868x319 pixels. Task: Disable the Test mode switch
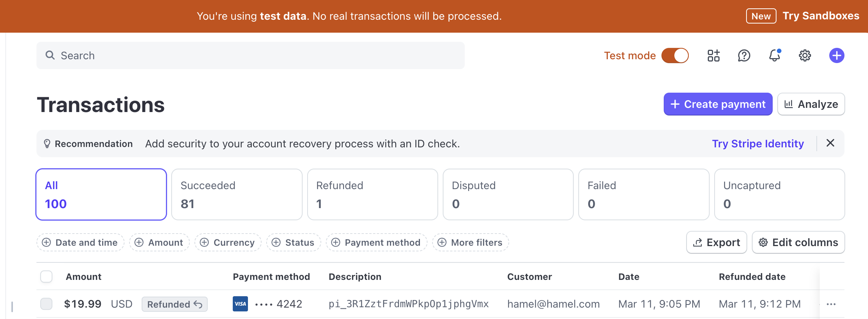point(675,56)
